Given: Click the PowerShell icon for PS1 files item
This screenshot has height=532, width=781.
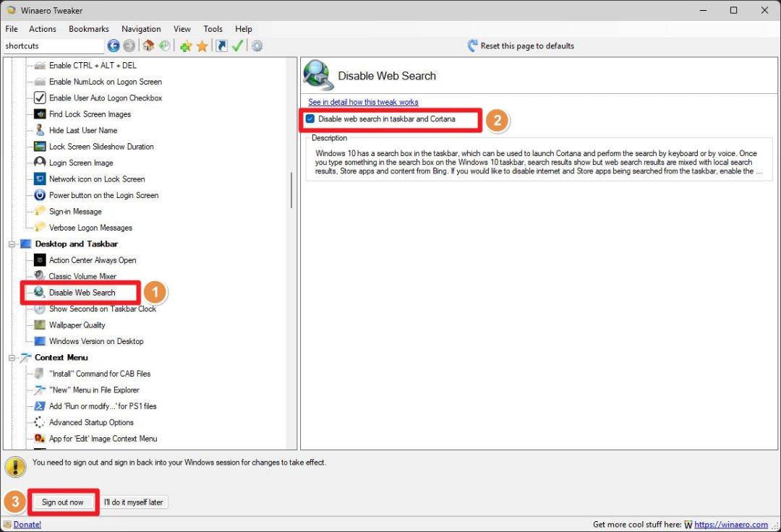Looking at the screenshot, I should (40, 406).
